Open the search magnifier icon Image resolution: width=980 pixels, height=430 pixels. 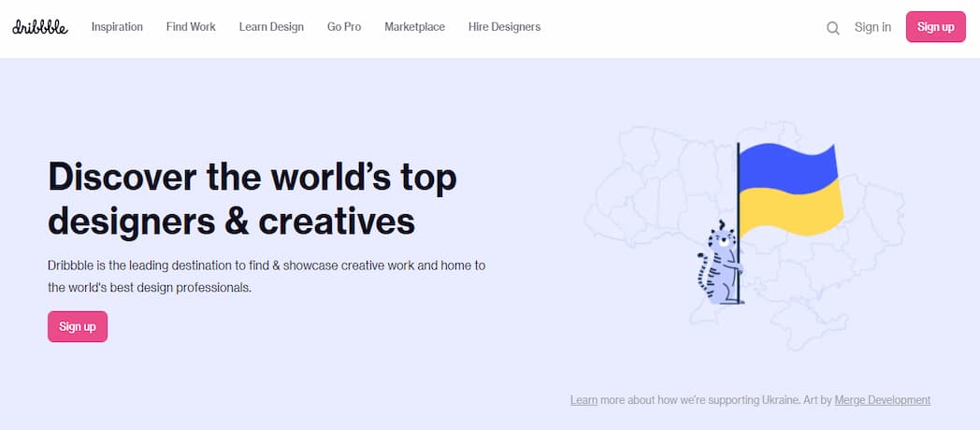click(x=832, y=28)
